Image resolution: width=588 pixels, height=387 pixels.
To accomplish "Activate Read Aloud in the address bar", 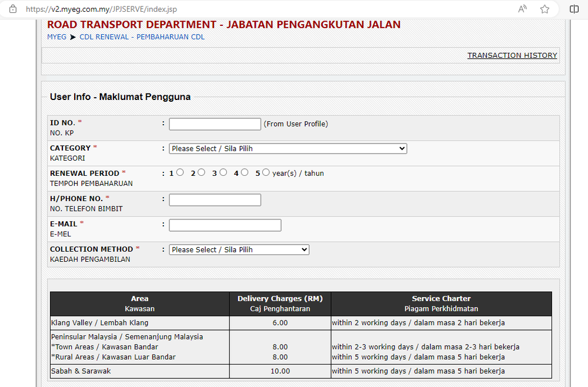I will coord(522,9).
